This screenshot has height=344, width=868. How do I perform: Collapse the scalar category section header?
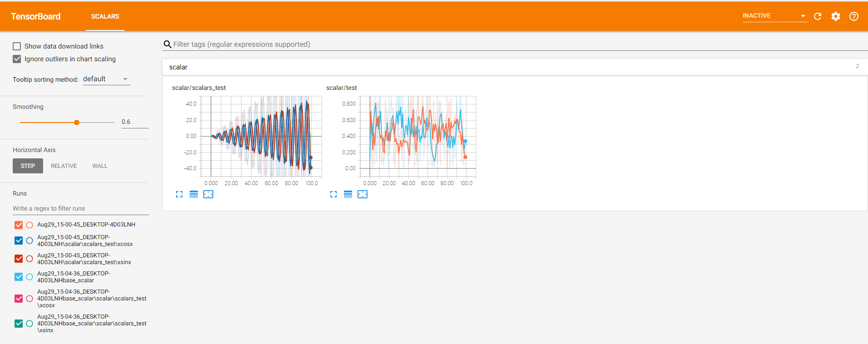coord(515,67)
